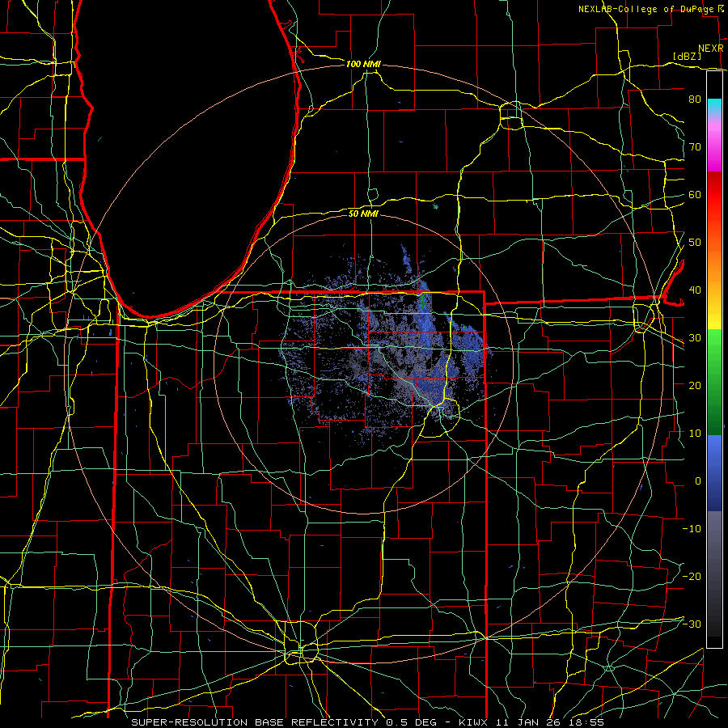This screenshot has width=728, height=728.
Task: Click the 100 NMI range ring label
Action: pyautogui.click(x=363, y=64)
